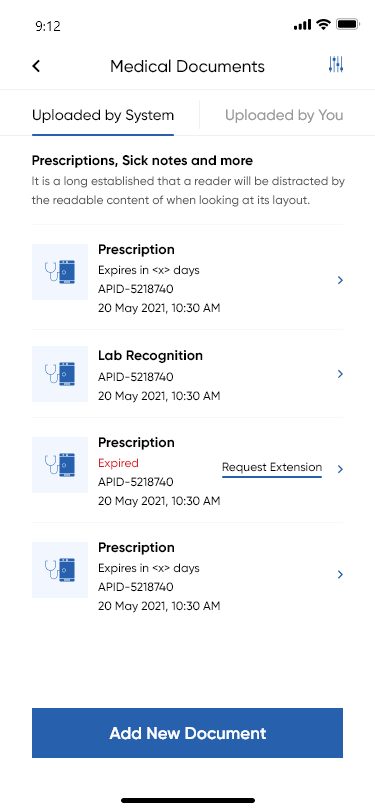Open first Prescription via its chevron

click(340, 280)
